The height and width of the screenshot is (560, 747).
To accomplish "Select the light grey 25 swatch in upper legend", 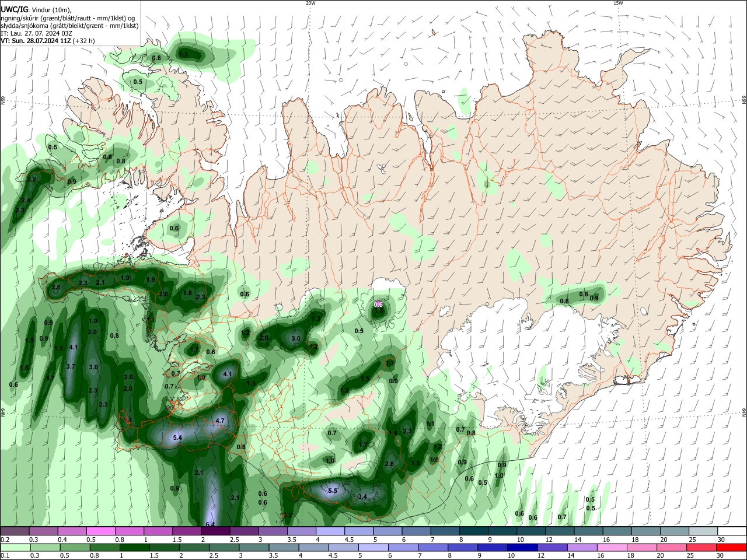I will pos(702,531).
